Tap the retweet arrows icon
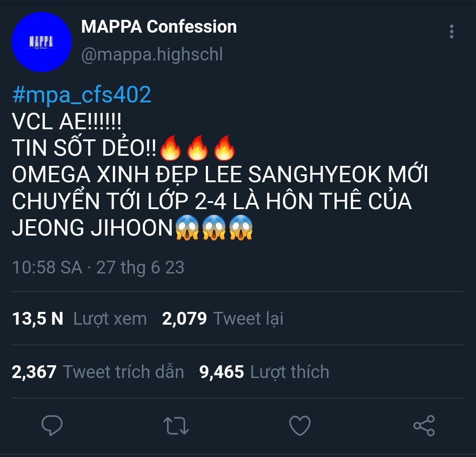The width and height of the screenshot is (476, 457). 176,426
